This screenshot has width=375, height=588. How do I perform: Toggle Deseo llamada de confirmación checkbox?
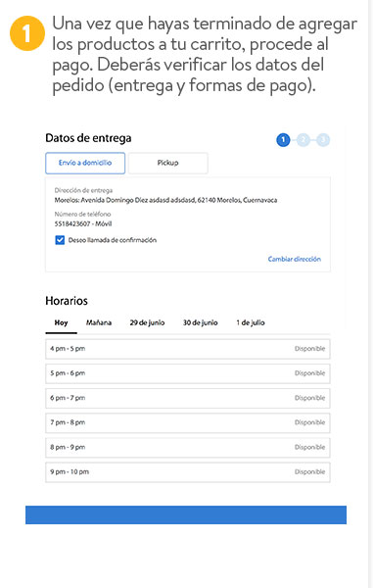click(60, 240)
